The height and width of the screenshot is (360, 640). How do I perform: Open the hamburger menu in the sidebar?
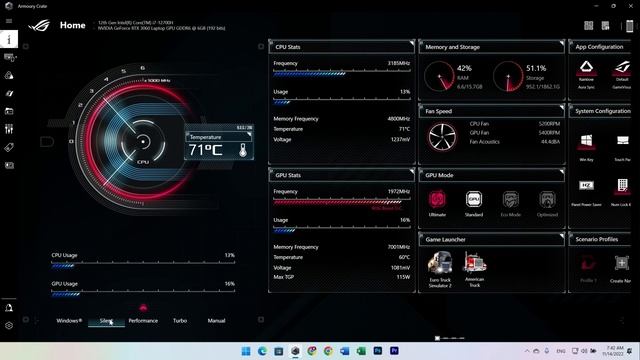point(9,21)
